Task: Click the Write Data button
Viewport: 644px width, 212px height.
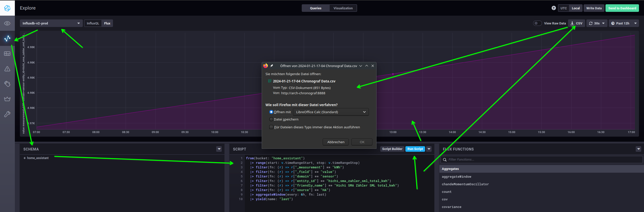Action: pos(594,8)
